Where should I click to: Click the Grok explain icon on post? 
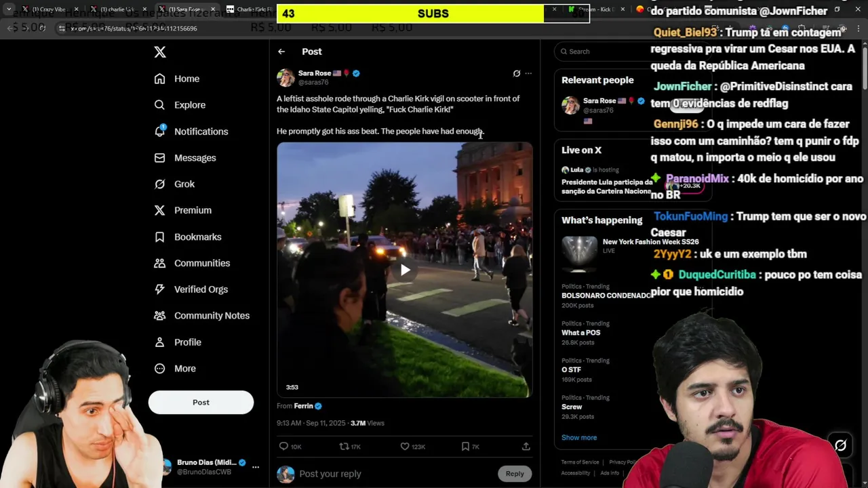(x=517, y=73)
